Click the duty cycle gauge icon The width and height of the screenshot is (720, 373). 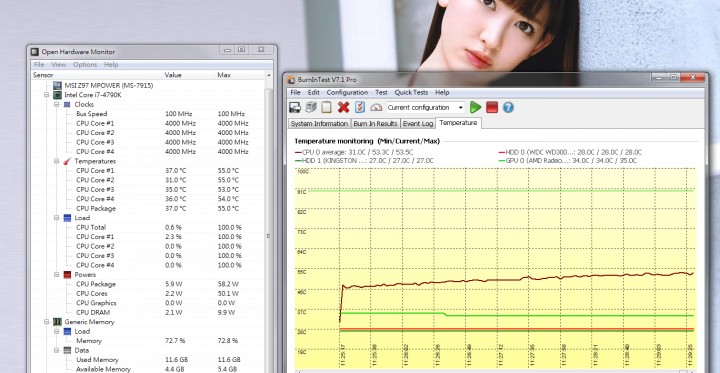click(376, 107)
